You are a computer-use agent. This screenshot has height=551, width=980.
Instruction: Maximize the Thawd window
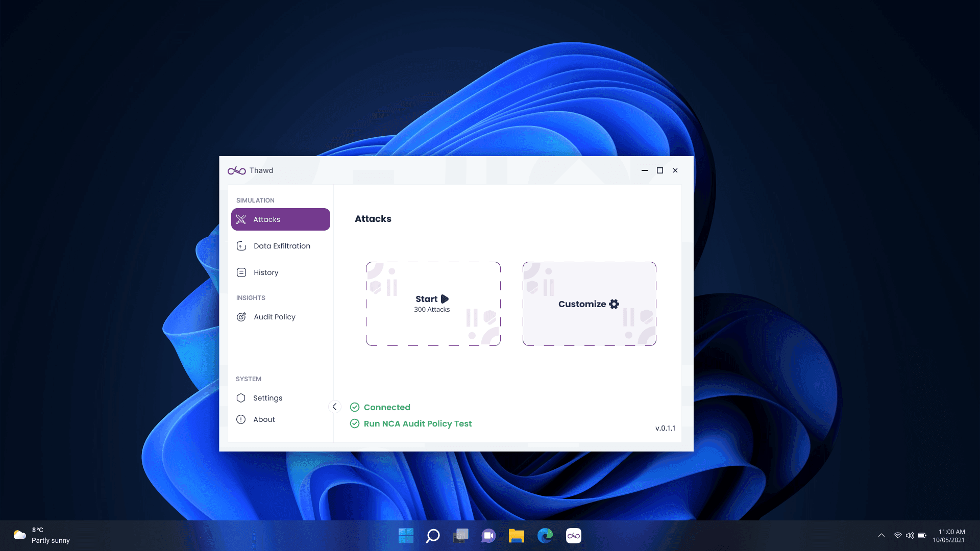660,170
